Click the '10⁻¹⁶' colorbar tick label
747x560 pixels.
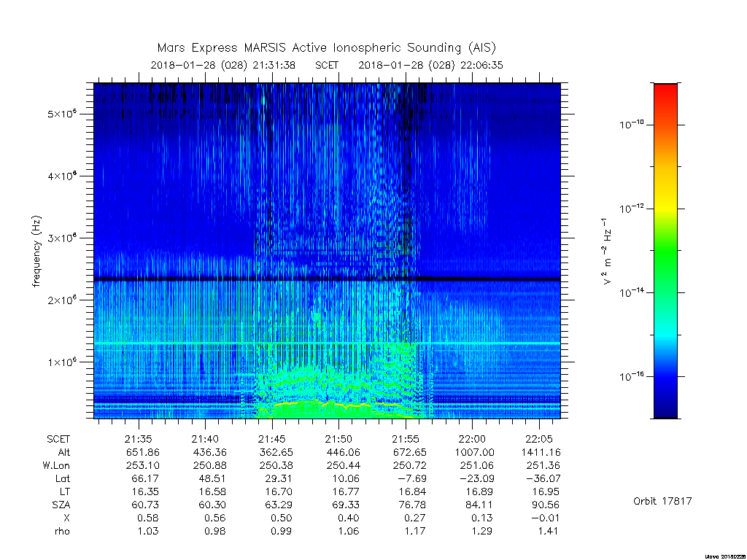point(631,376)
